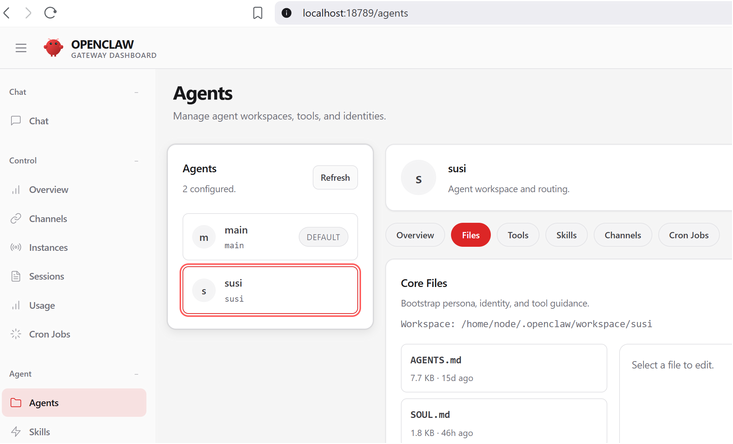Click the '2 configured.' text
Viewport: 733px width, 444px height.
point(209,189)
